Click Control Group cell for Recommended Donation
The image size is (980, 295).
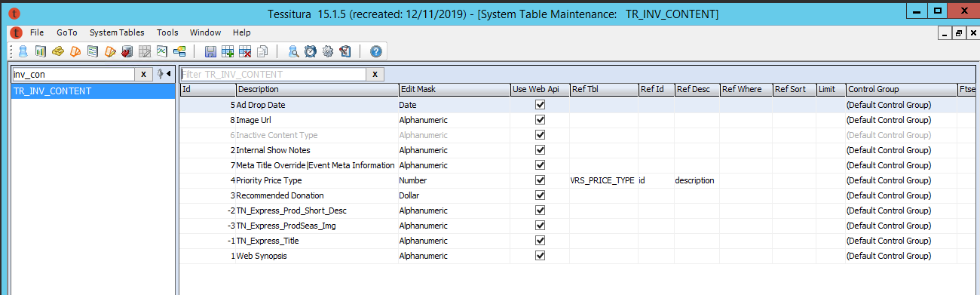tap(902, 195)
